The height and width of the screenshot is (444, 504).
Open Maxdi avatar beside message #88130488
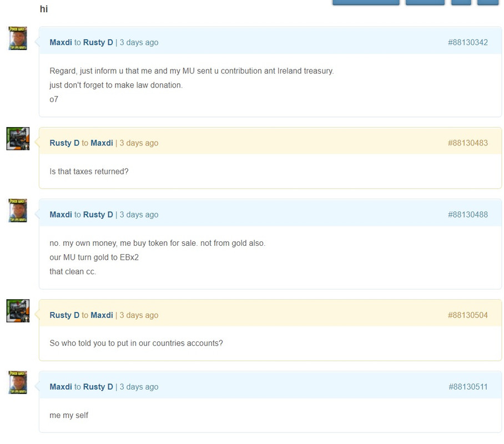[x=18, y=210]
